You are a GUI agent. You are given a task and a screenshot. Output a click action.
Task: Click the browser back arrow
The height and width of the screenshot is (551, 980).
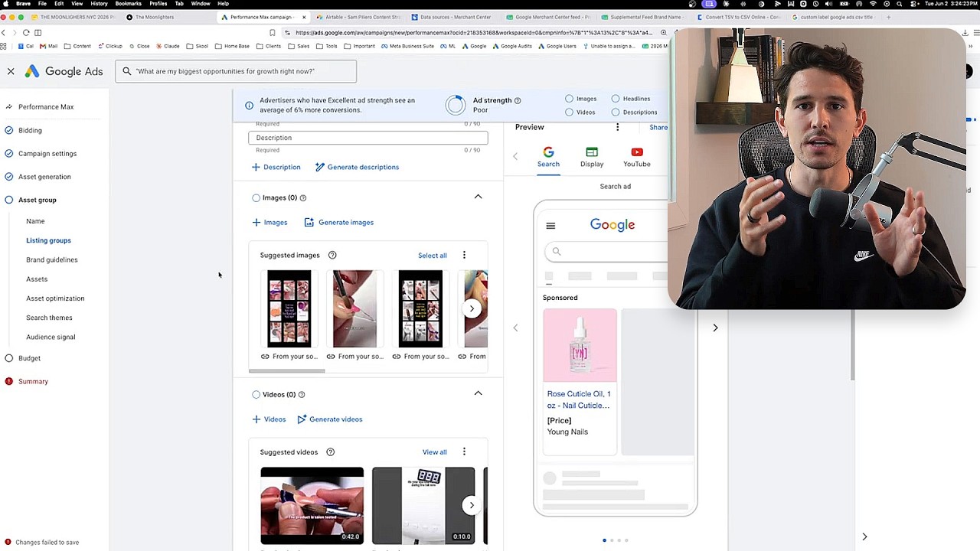coord(4,32)
